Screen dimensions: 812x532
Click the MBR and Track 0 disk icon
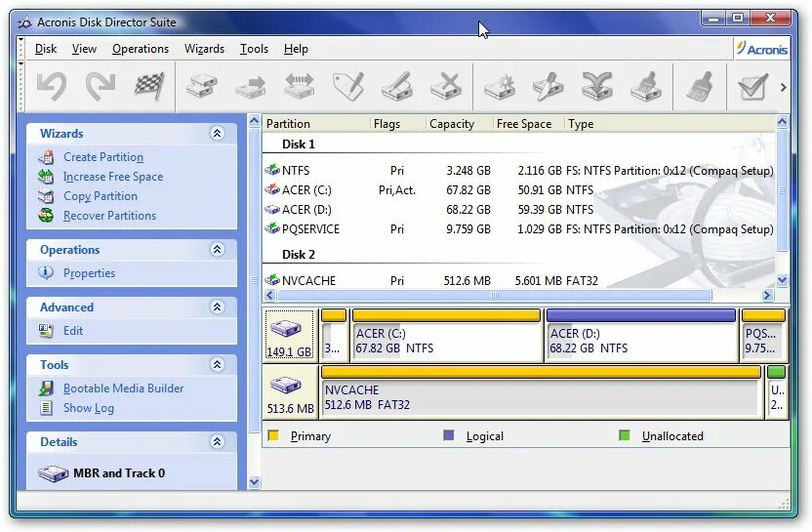click(54, 473)
